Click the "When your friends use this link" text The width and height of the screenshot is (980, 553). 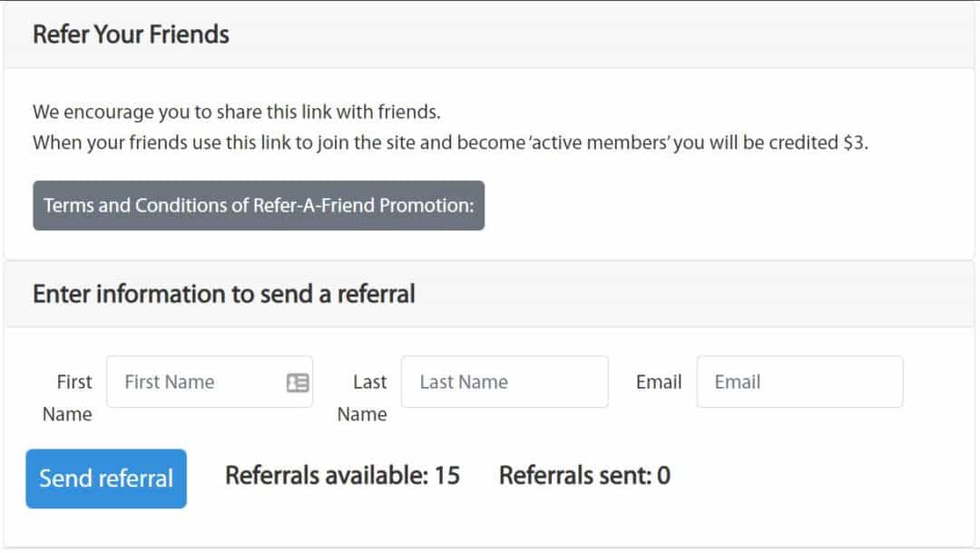click(x=451, y=143)
